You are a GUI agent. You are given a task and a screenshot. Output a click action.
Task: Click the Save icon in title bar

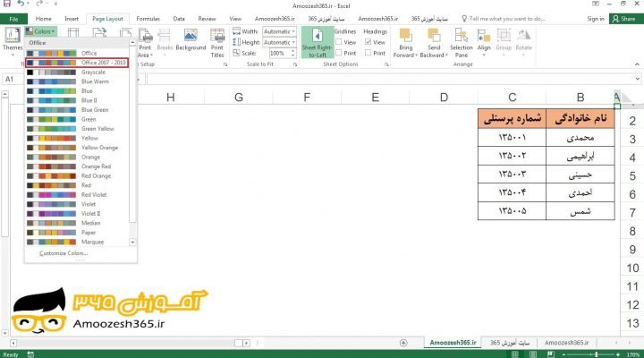point(7,4)
